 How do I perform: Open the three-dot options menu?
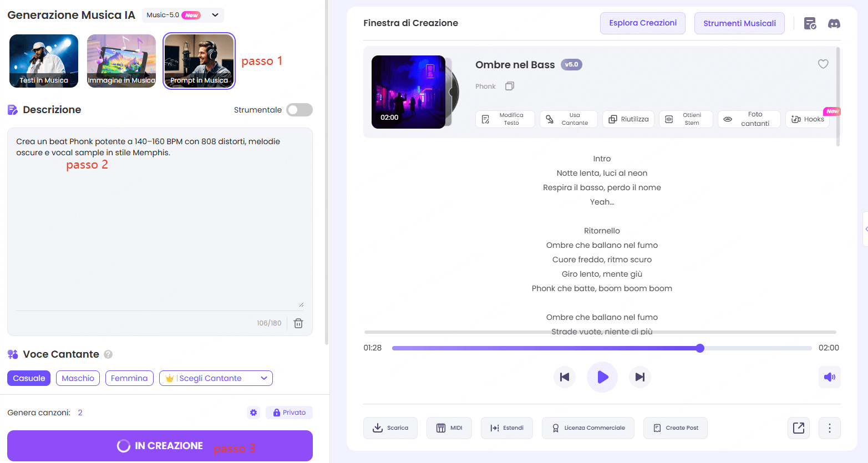tap(829, 428)
